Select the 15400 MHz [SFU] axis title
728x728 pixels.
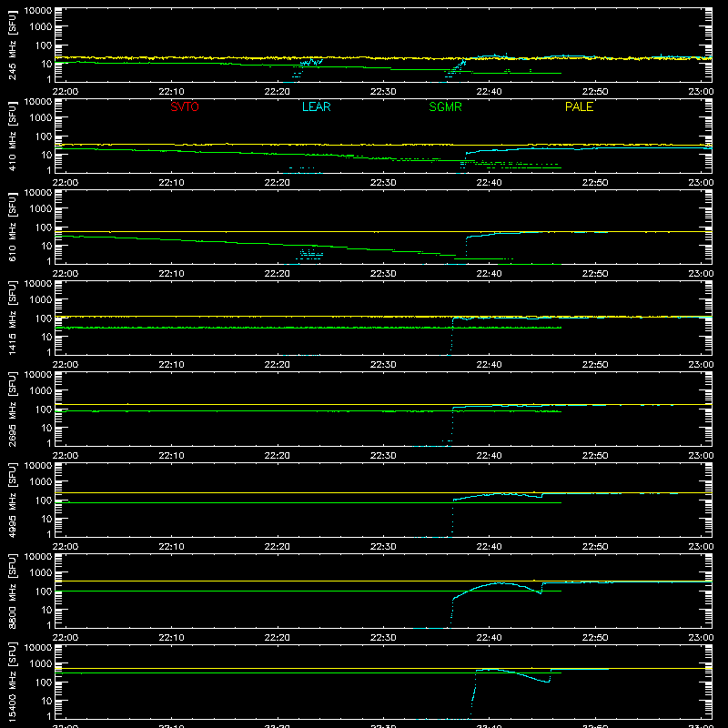click(x=12, y=682)
